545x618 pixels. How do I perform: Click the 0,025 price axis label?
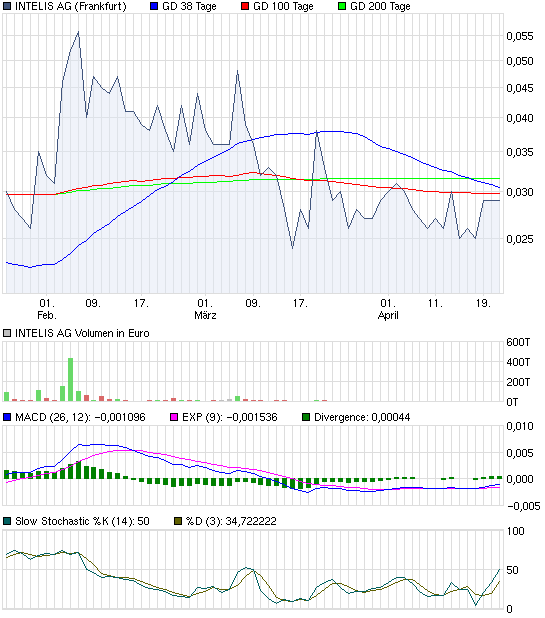pyautogui.click(x=520, y=239)
